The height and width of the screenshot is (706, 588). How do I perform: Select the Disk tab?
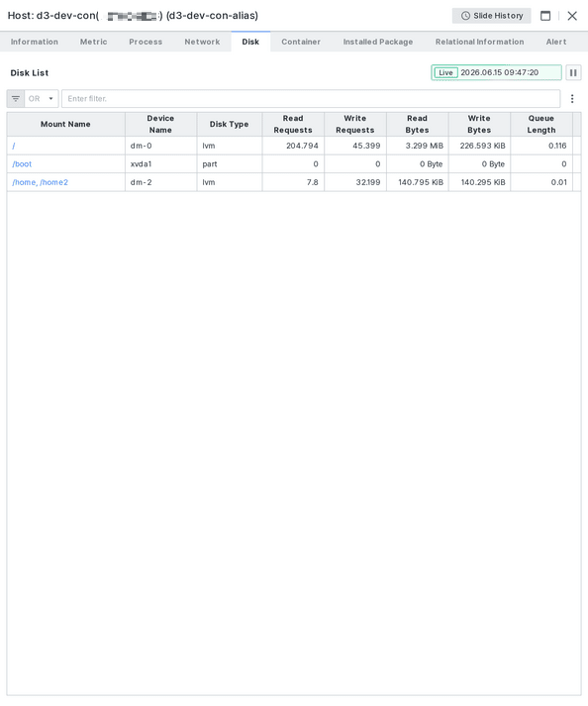[250, 42]
